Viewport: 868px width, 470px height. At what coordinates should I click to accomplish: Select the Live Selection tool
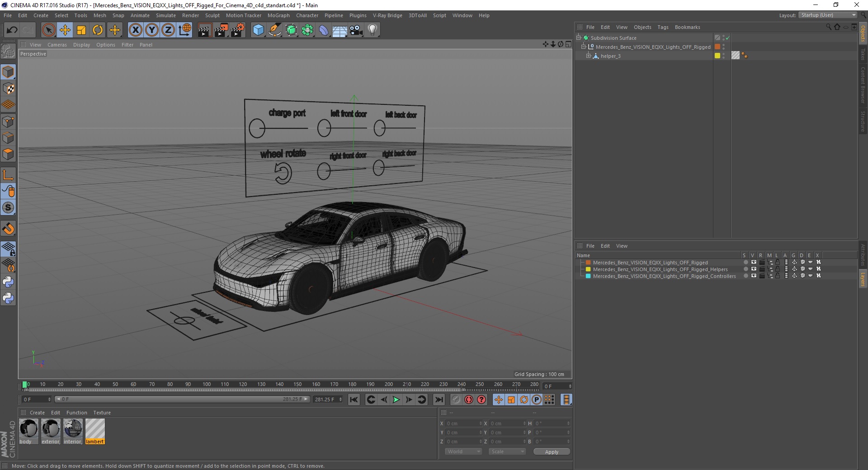[48, 30]
